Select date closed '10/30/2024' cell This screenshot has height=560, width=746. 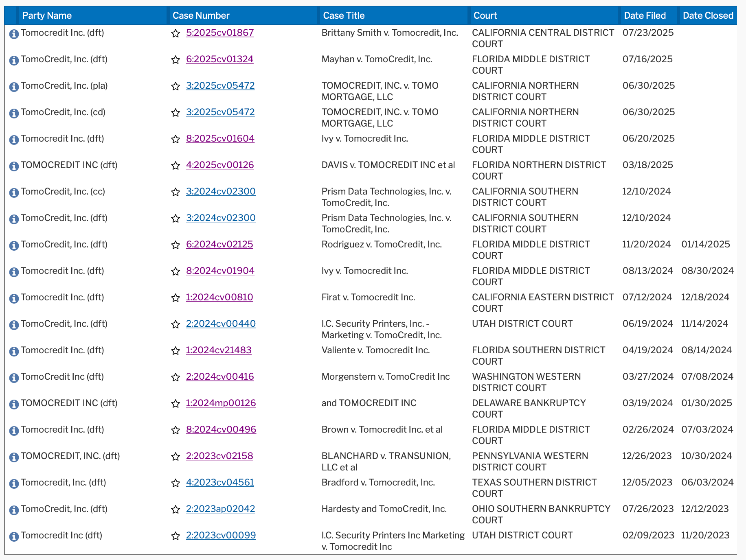pyautogui.click(x=707, y=456)
